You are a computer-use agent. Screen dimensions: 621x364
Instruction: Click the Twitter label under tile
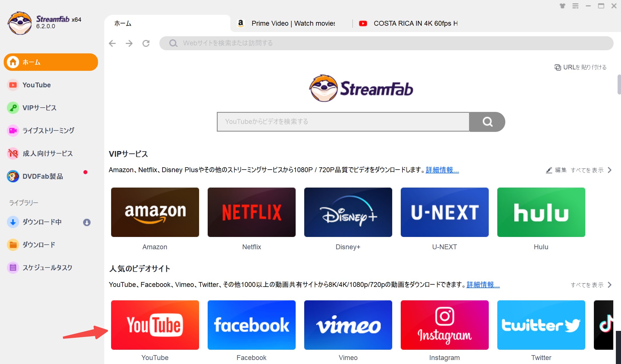pos(541,358)
